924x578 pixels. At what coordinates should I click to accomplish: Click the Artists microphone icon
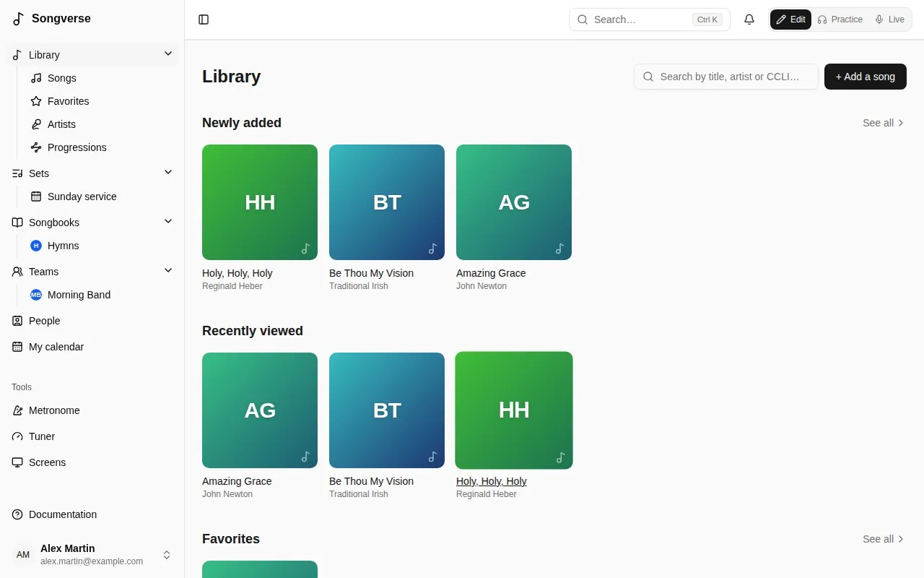(36, 124)
